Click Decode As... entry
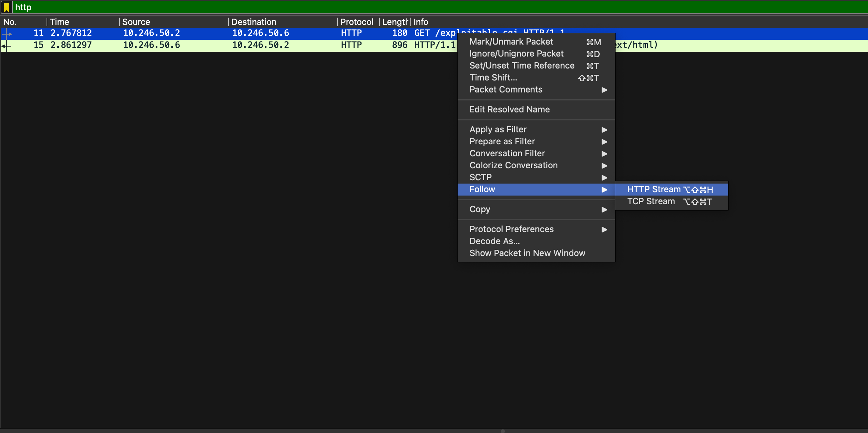The width and height of the screenshot is (868, 433). point(494,241)
